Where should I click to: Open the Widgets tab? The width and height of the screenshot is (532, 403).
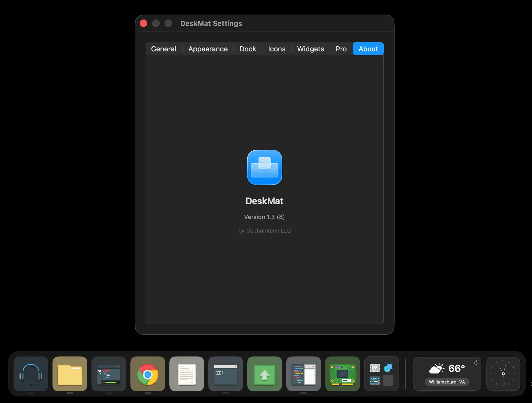point(311,49)
